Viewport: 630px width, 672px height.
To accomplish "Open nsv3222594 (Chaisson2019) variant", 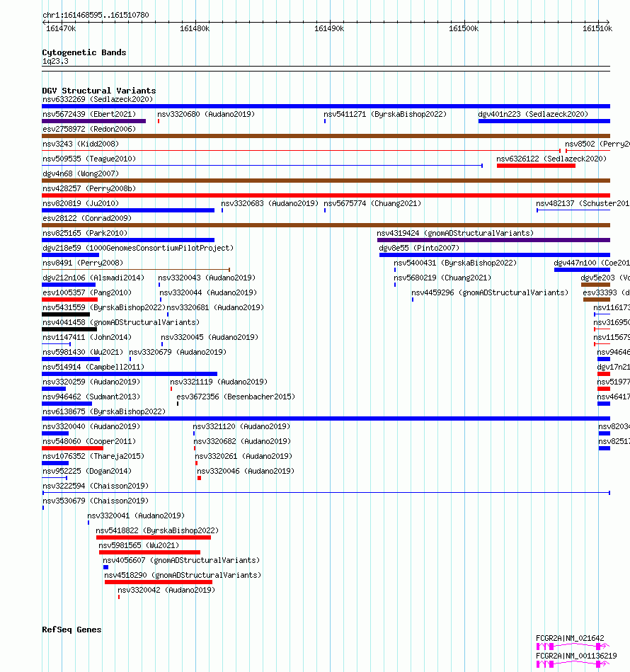I will click(x=96, y=486).
